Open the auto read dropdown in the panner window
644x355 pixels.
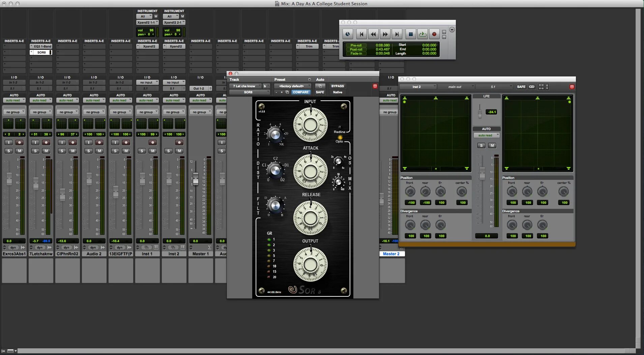(x=487, y=135)
